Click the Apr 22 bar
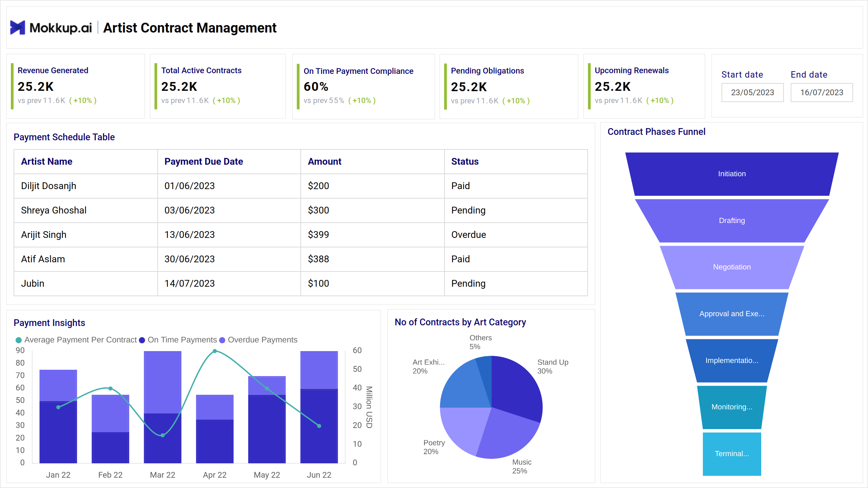868x488 pixels. 215,429
